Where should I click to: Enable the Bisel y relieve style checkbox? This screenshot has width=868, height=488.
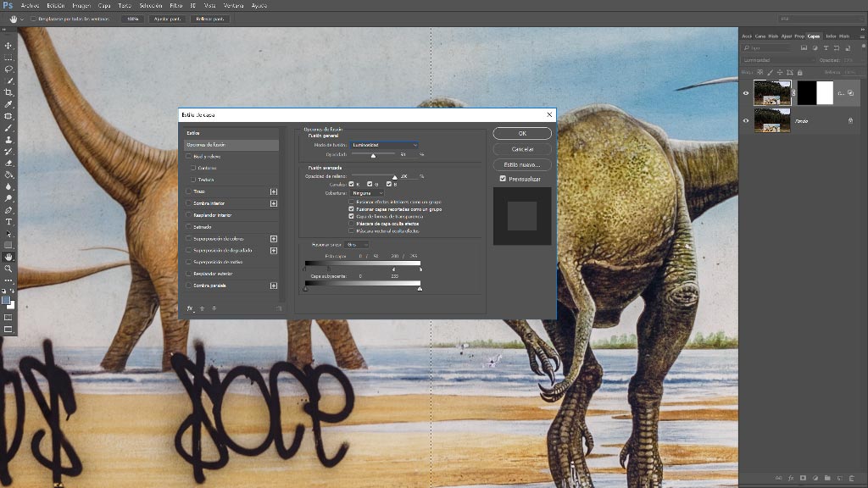click(188, 157)
